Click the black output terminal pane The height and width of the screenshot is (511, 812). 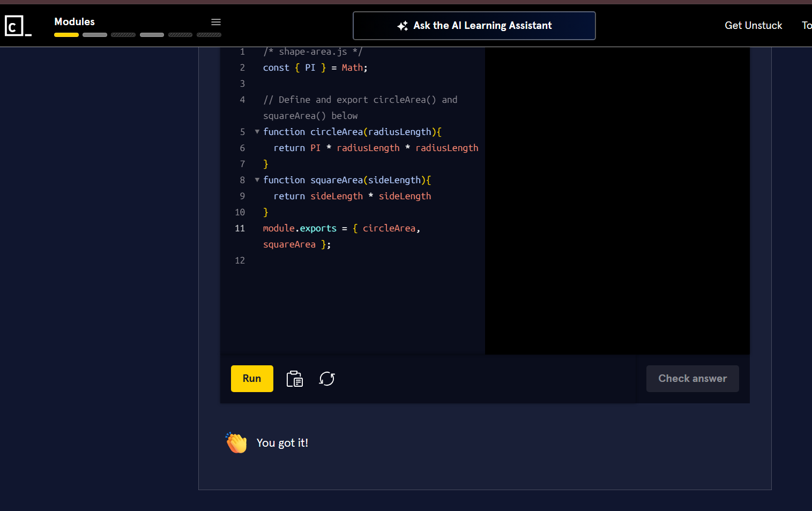(x=617, y=198)
